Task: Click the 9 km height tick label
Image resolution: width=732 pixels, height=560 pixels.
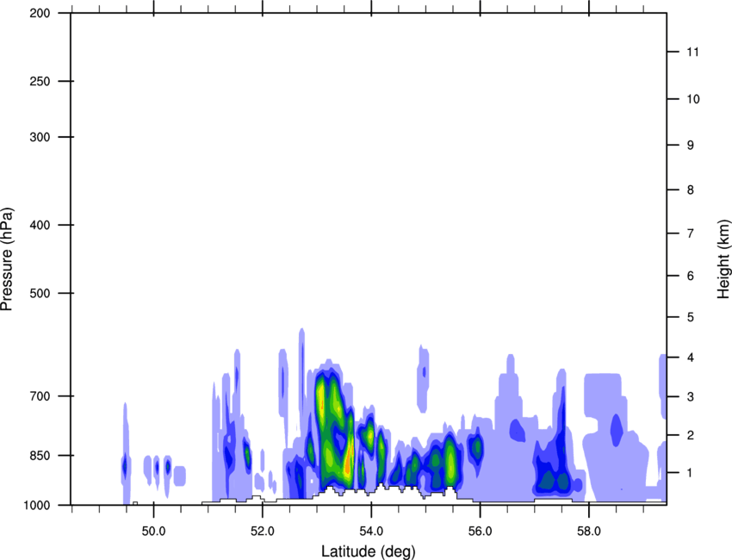Action: [x=691, y=146]
